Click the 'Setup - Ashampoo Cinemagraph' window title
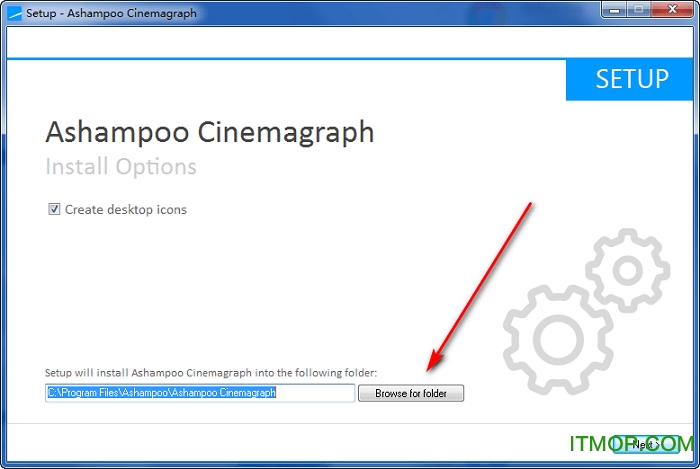Image resolution: width=700 pixels, height=469 pixels. [111, 13]
